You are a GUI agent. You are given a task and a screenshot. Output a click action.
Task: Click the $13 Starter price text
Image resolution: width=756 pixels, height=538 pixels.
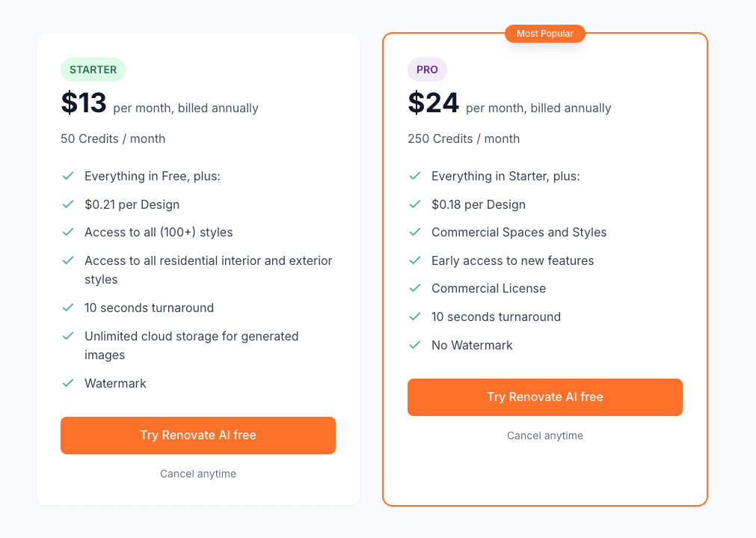[x=84, y=103]
